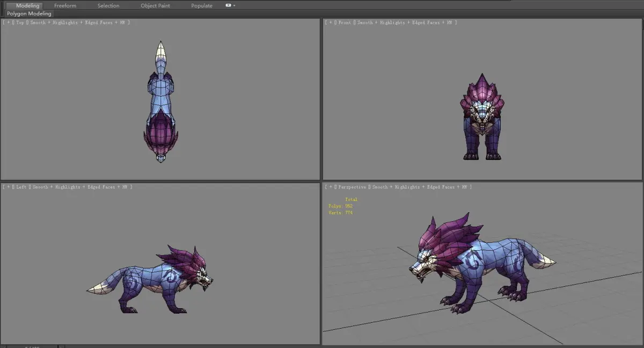Click the Perspective viewport name label

click(x=352, y=187)
